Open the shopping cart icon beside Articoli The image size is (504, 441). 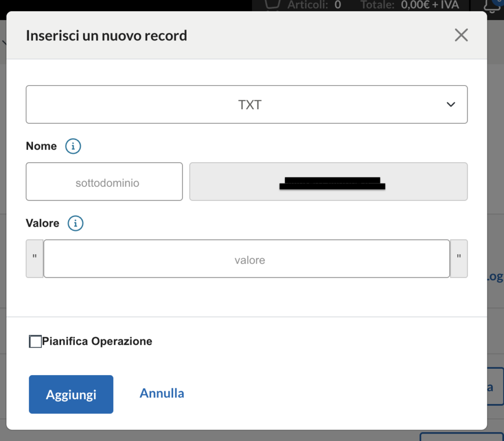click(272, 5)
